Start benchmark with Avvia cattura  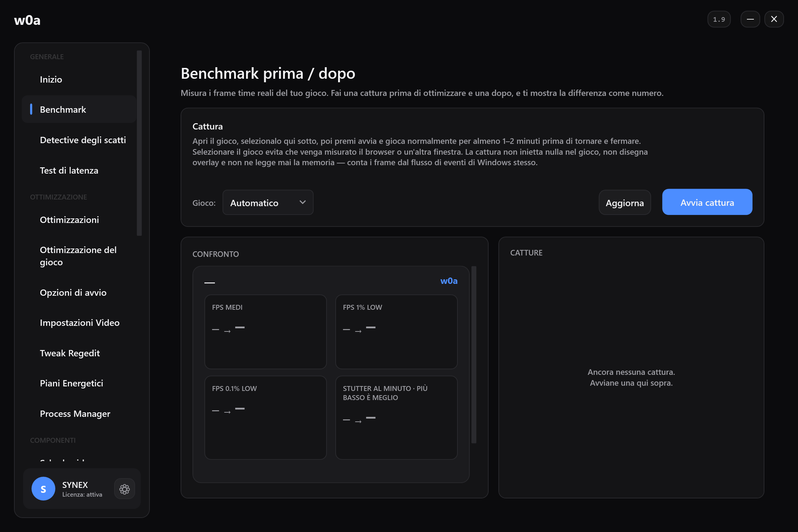click(x=707, y=202)
